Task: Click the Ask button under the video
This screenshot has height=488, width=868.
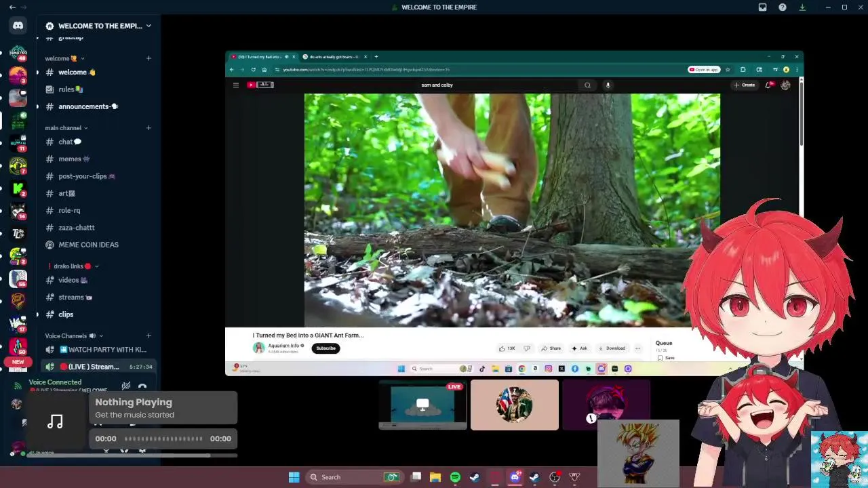Action: click(x=579, y=348)
